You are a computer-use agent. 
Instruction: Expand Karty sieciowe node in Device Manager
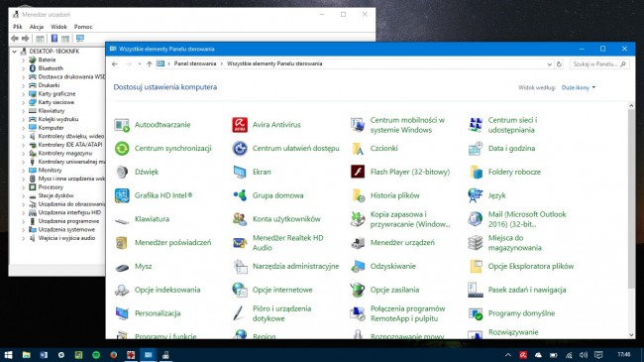[x=24, y=102]
